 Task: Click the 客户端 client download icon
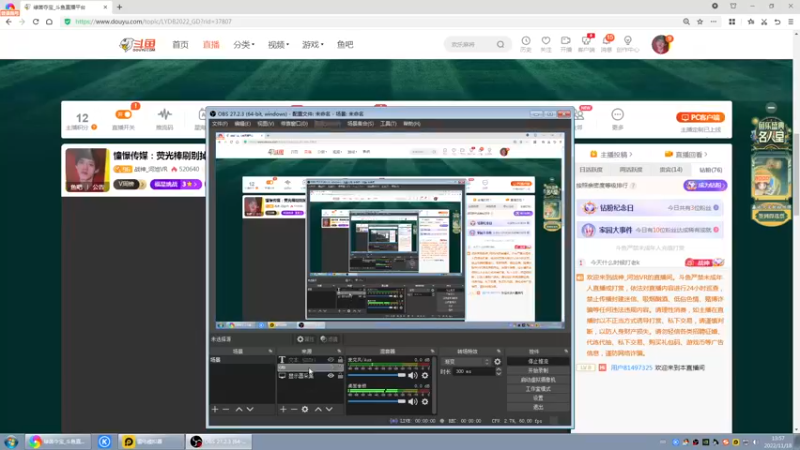[586, 41]
